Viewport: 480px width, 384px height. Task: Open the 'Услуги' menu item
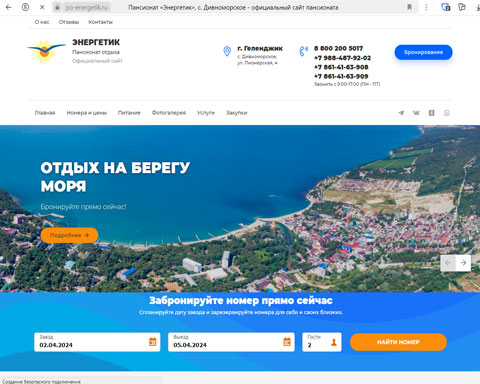click(206, 113)
